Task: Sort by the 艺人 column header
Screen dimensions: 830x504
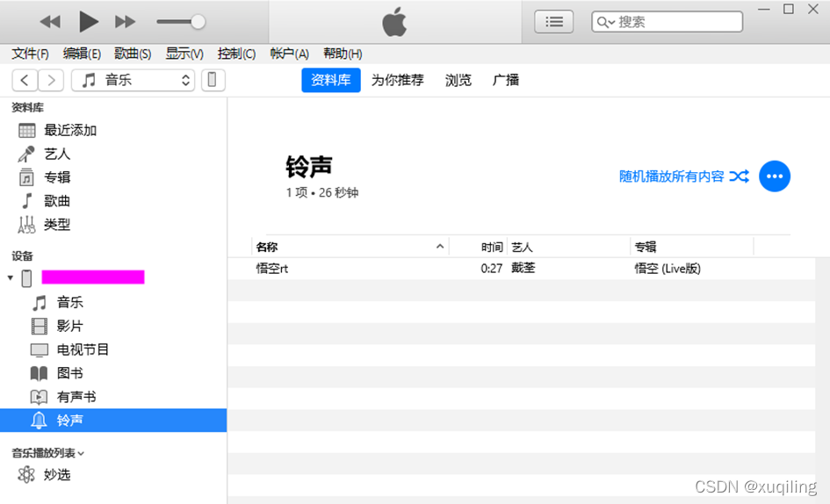Action: 568,247
